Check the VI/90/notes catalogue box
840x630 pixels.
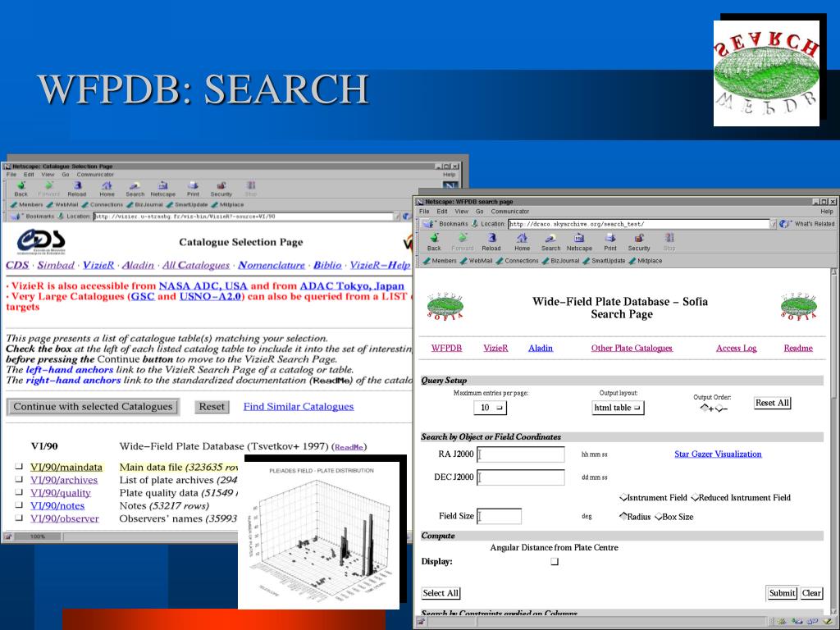click(20, 505)
